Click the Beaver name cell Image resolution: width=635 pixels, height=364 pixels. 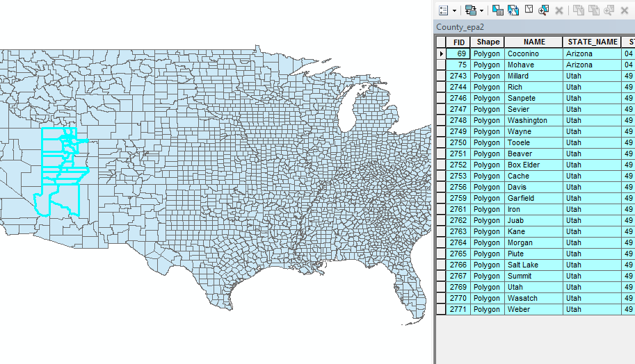(533, 154)
